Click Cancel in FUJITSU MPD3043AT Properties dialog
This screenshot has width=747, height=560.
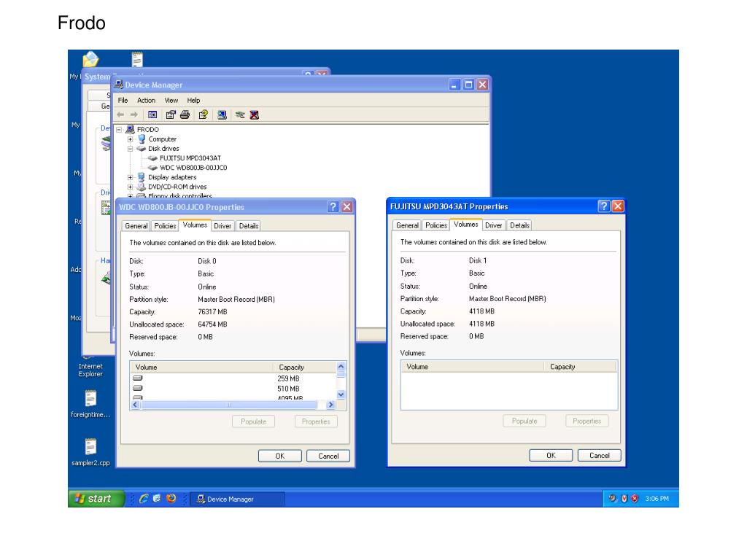[x=600, y=455]
